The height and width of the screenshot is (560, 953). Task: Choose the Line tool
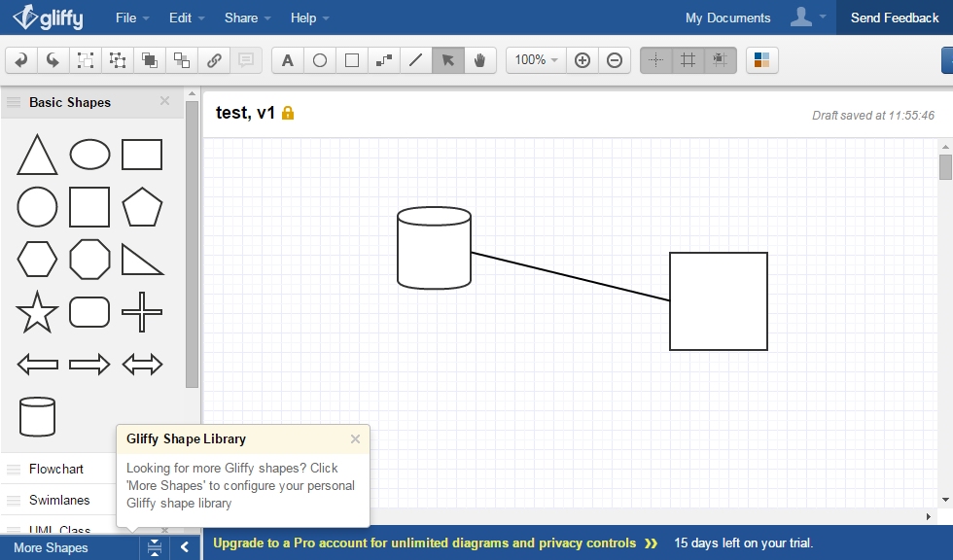pyautogui.click(x=416, y=60)
